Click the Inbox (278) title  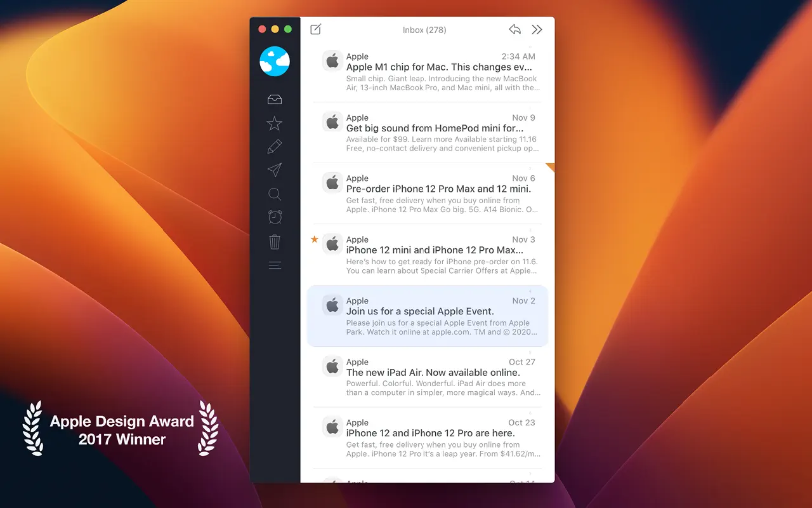(424, 30)
